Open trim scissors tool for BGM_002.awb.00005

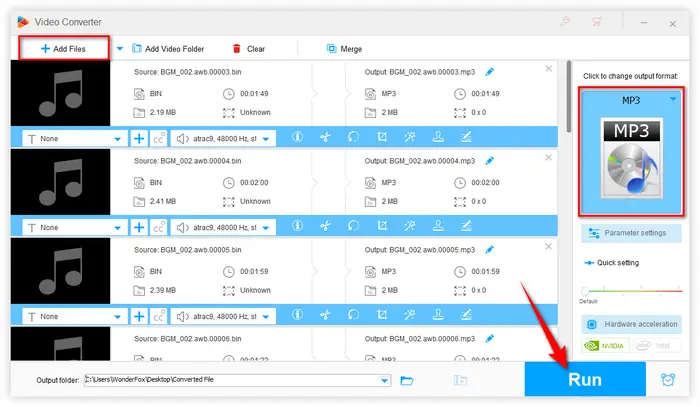click(x=325, y=315)
